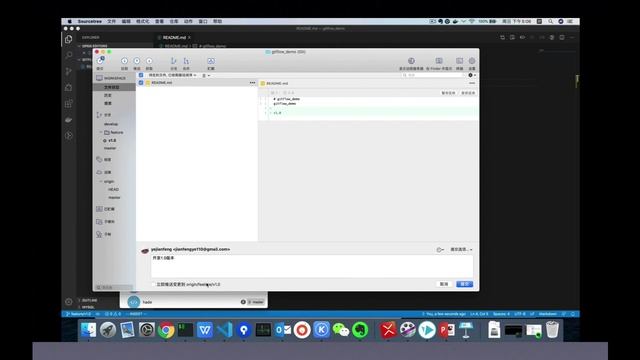Image resolution: width=640 pixels, height=360 pixels.
Task: Click the Fetch (抓取) toolbar icon
Action: point(149,61)
